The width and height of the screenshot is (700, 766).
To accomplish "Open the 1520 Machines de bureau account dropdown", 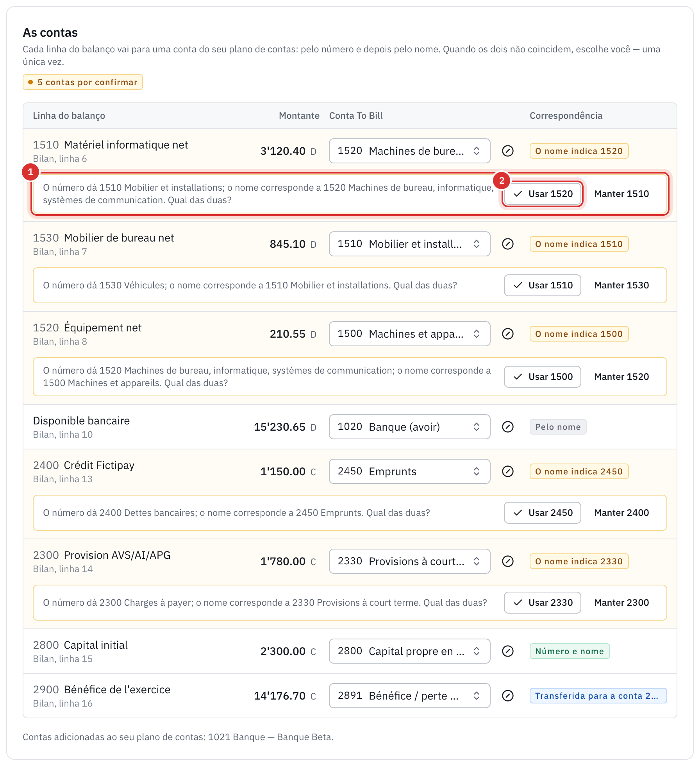I will pos(409,151).
